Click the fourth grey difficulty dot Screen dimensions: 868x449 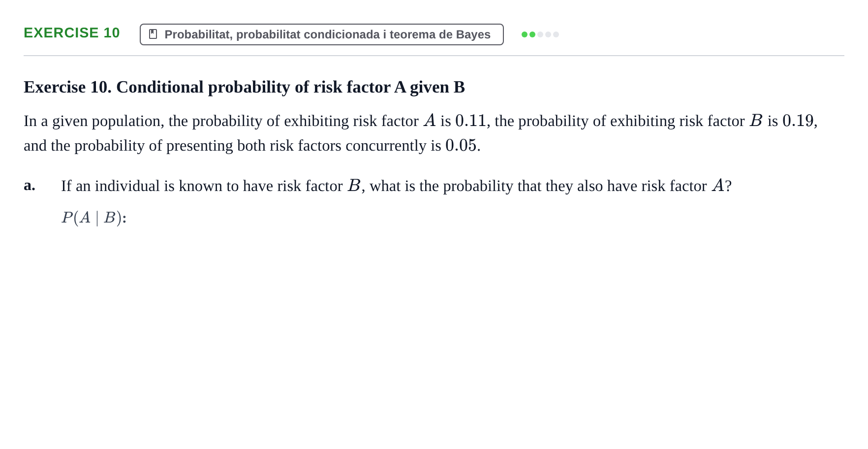point(548,34)
